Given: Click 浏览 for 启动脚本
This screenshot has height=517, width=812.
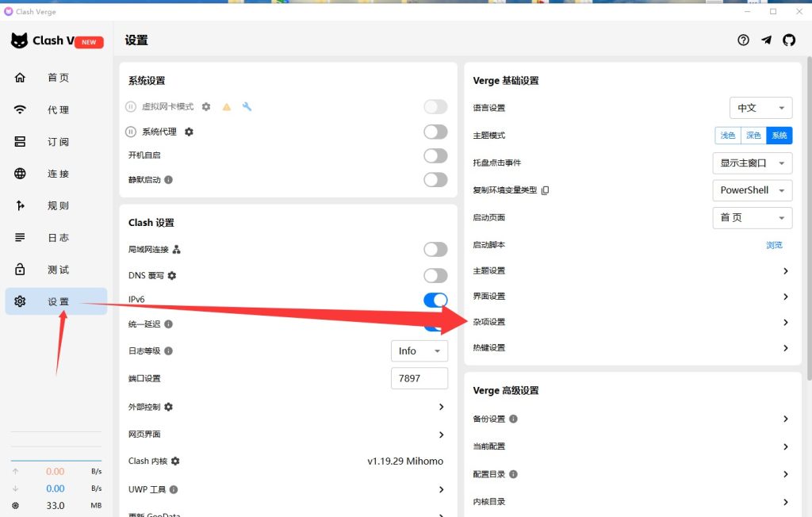Looking at the screenshot, I should coord(774,245).
